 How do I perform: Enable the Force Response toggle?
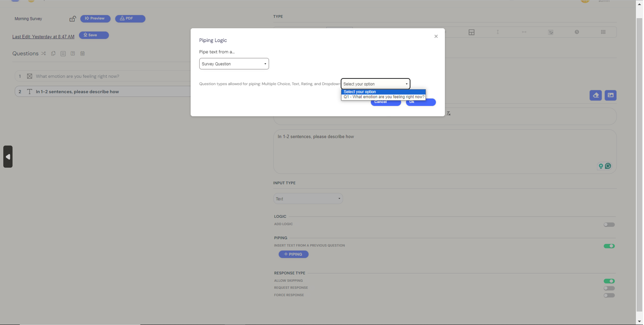pyautogui.click(x=609, y=295)
